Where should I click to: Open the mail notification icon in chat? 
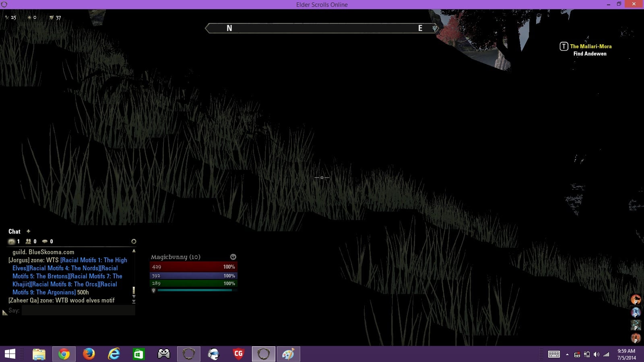12,241
